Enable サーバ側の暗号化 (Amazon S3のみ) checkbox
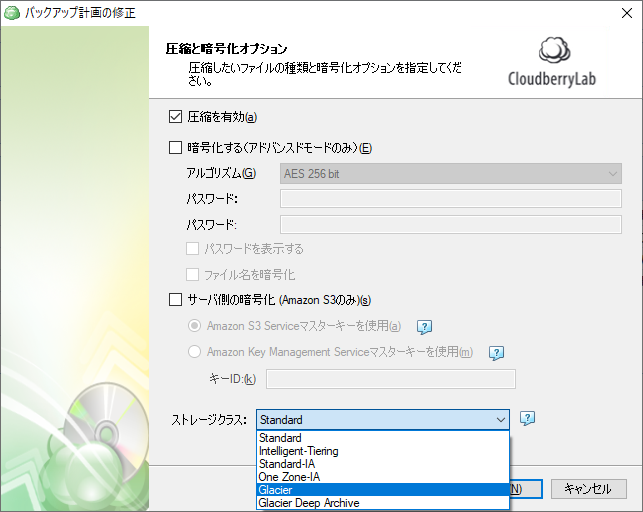The width and height of the screenshot is (643, 512). click(176, 300)
